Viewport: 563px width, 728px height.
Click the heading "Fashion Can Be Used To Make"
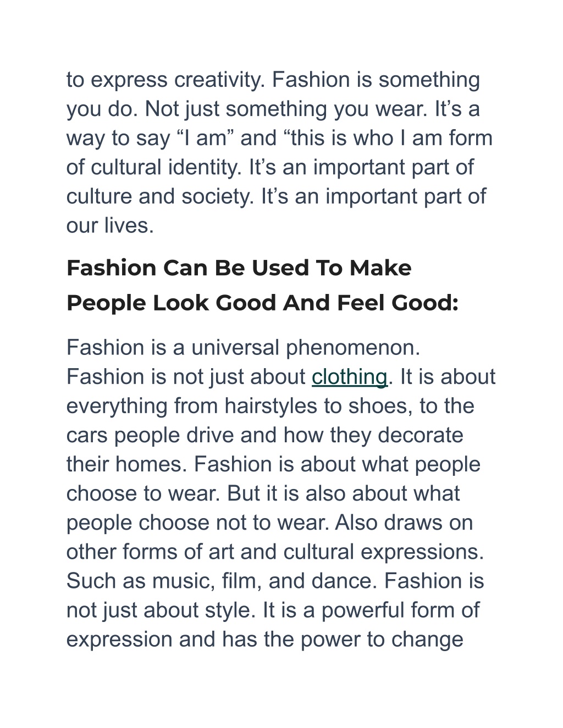point(239,268)
